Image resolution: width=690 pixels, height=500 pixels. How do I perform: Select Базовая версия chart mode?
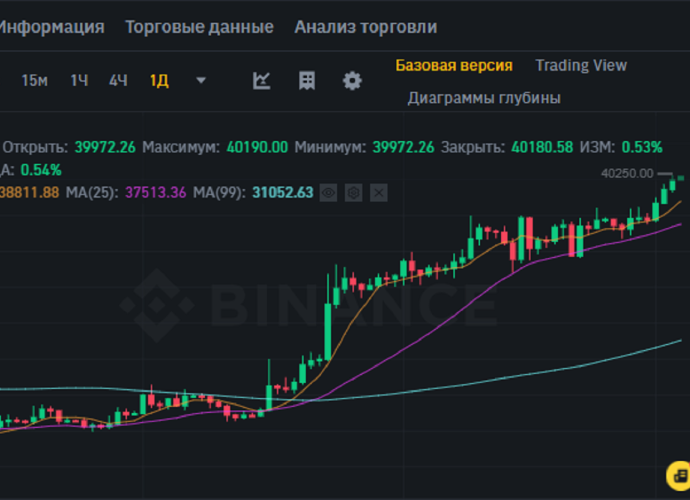point(454,65)
